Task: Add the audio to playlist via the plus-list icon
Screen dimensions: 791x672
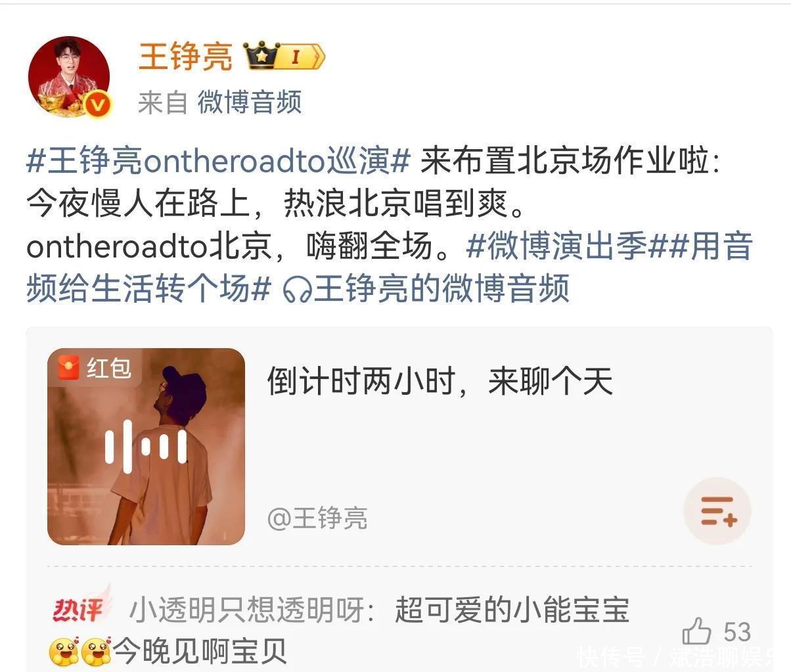Action: click(717, 511)
